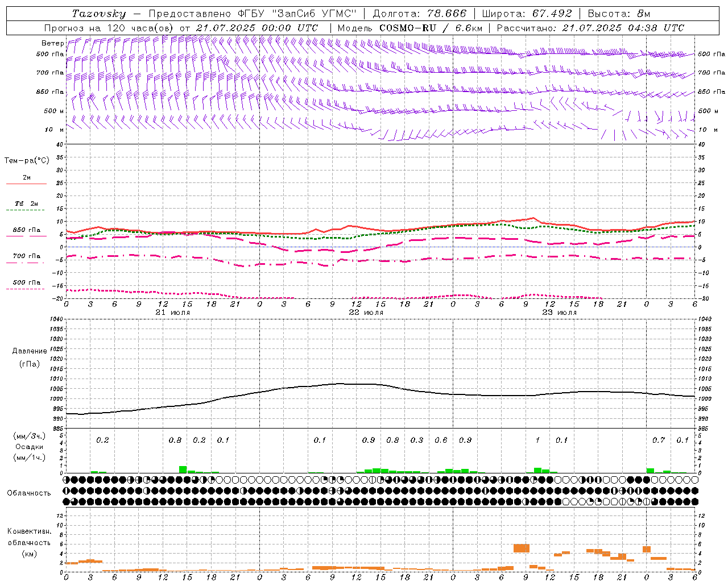Click the tallest green precipitation bar on 21 июля
This screenshot has height=582, width=728.
[183, 469]
